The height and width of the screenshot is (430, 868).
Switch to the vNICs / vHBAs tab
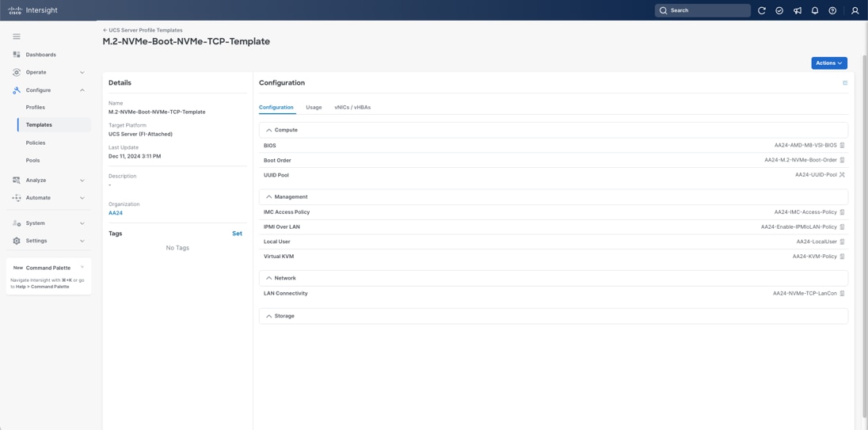[x=352, y=108]
